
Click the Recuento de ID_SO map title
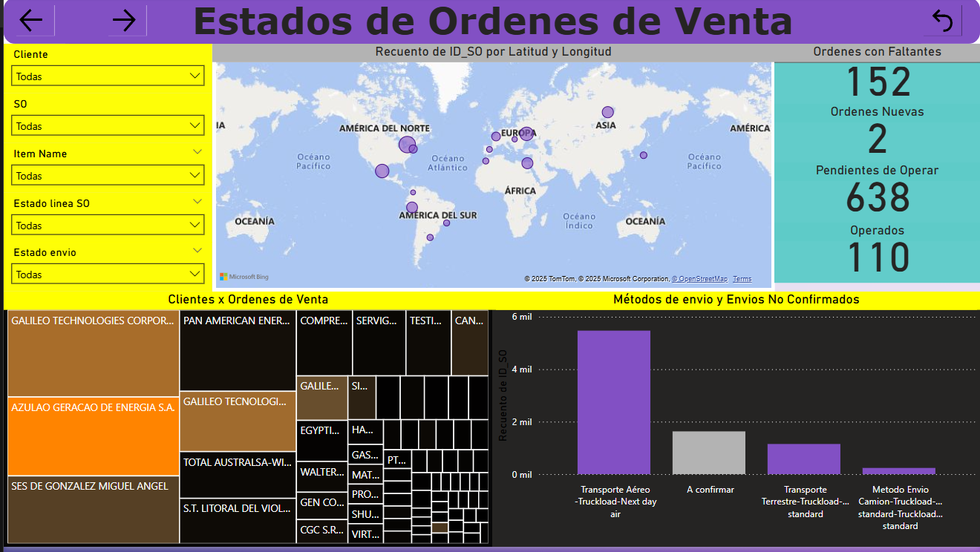tap(493, 52)
